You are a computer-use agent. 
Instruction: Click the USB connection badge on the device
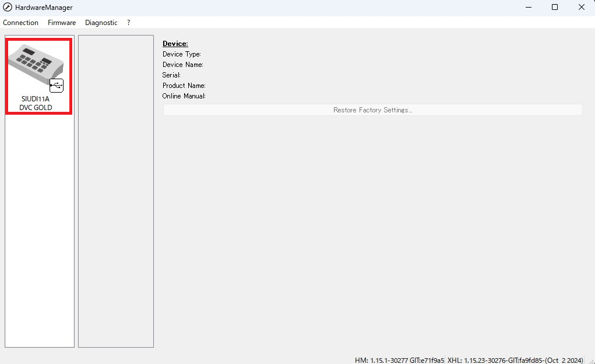[57, 86]
